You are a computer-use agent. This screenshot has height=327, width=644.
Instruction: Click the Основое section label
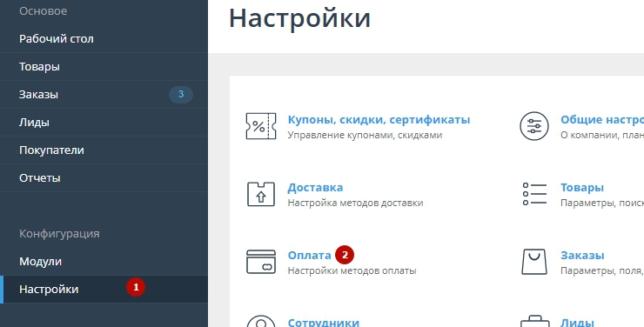point(44,11)
